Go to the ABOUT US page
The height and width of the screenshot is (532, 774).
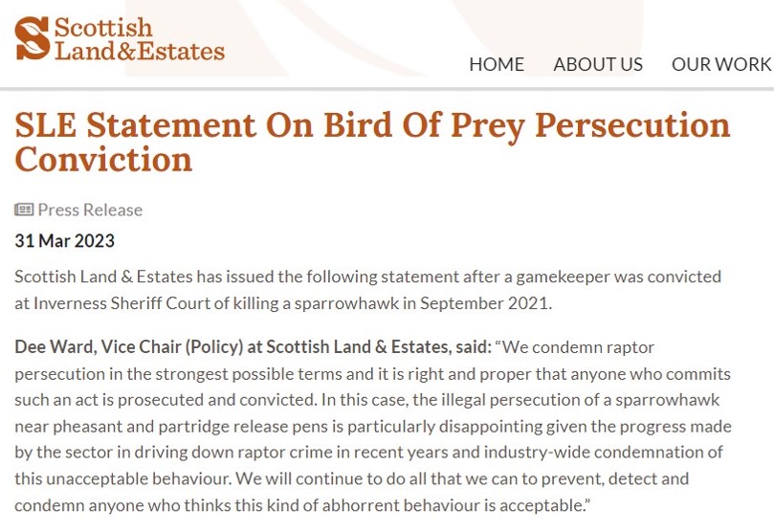pyautogui.click(x=598, y=64)
